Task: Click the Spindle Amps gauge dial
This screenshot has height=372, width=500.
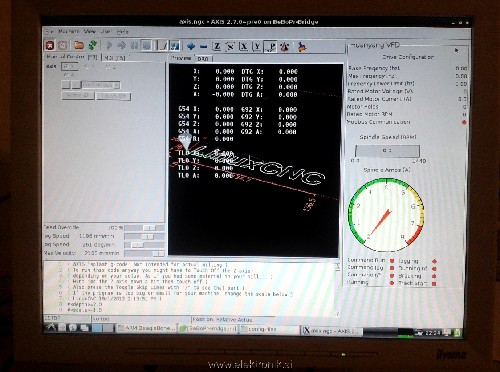Action: coord(386,215)
